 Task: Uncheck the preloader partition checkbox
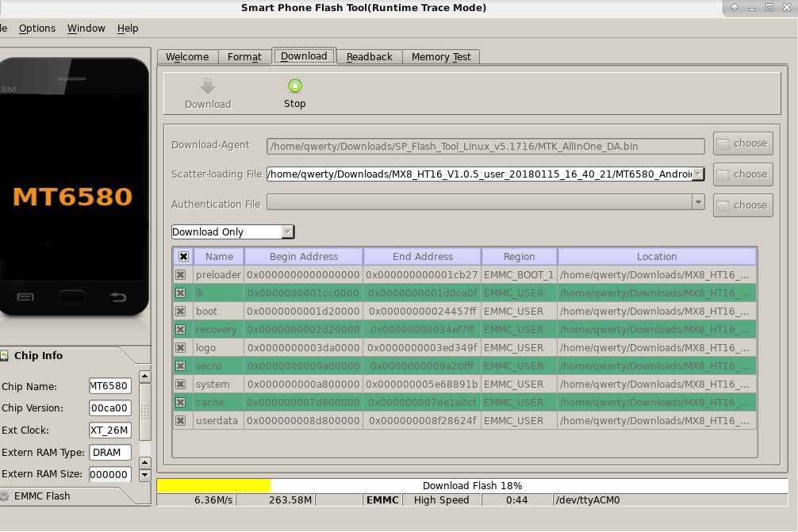(x=180, y=274)
